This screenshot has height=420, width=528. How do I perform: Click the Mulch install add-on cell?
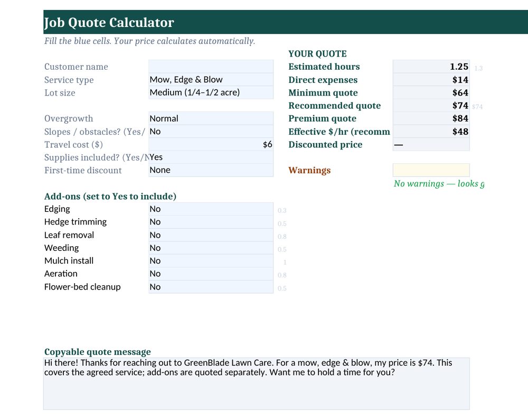211,260
